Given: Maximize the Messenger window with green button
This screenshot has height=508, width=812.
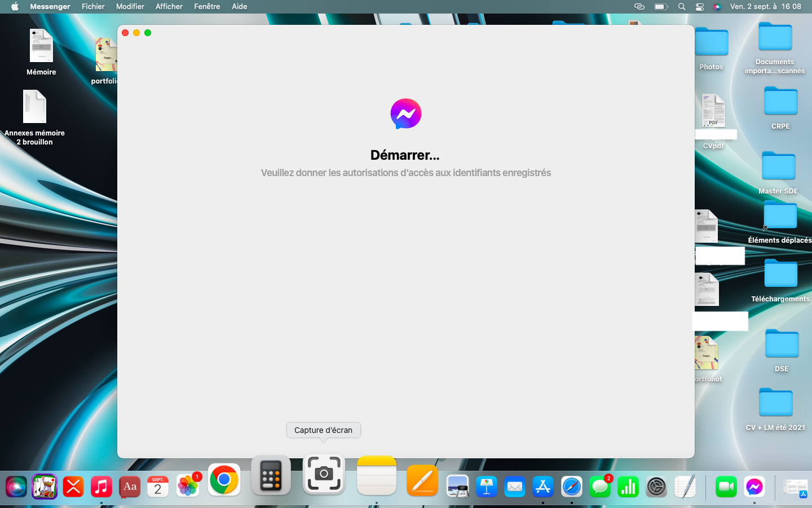Looking at the screenshot, I should 148,33.
